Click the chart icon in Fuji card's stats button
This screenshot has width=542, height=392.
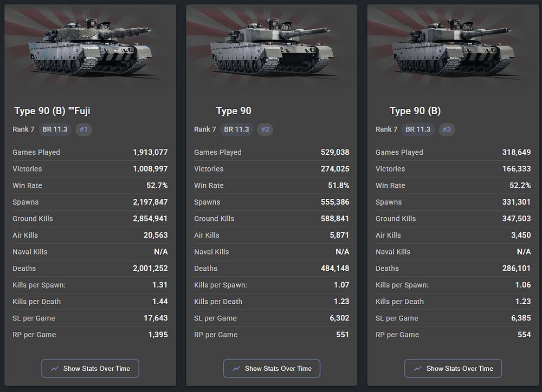[55, 369]
